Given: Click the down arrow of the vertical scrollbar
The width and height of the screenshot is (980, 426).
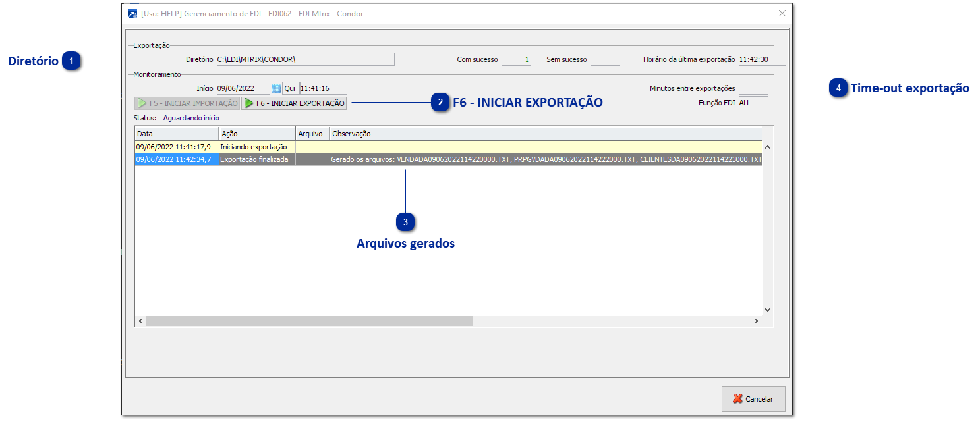Looking at the screenshot, I should 766,309.
